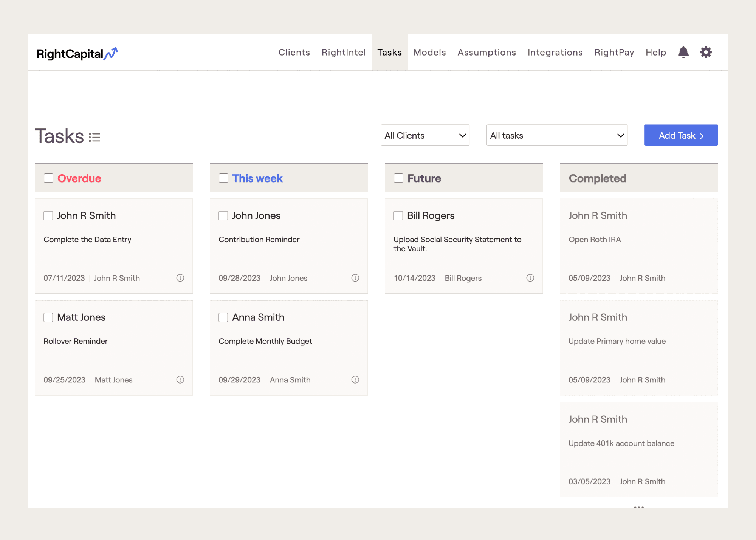The image size is (756, 540).
Task: Tick the Anna Smith task checkbox
Action: pos(223,317)
